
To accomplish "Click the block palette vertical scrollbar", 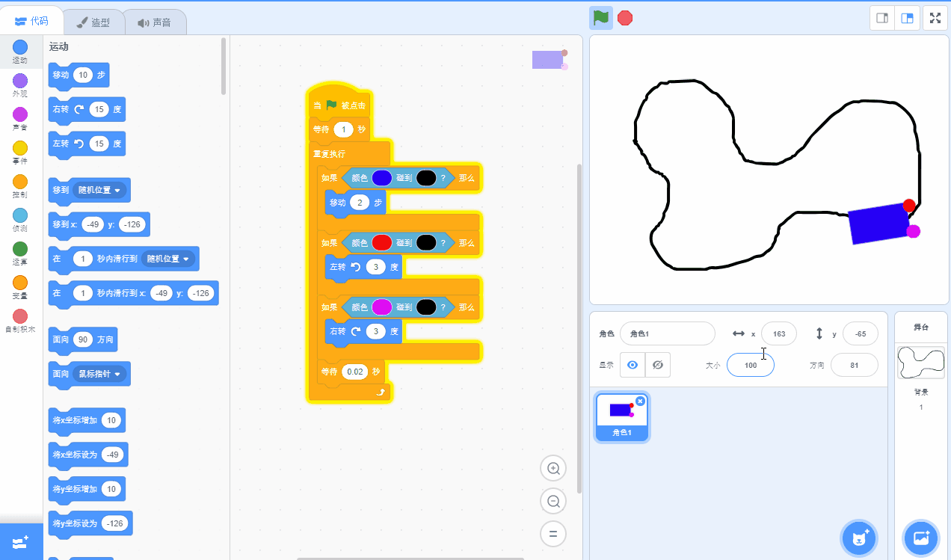I will [224, 66].
